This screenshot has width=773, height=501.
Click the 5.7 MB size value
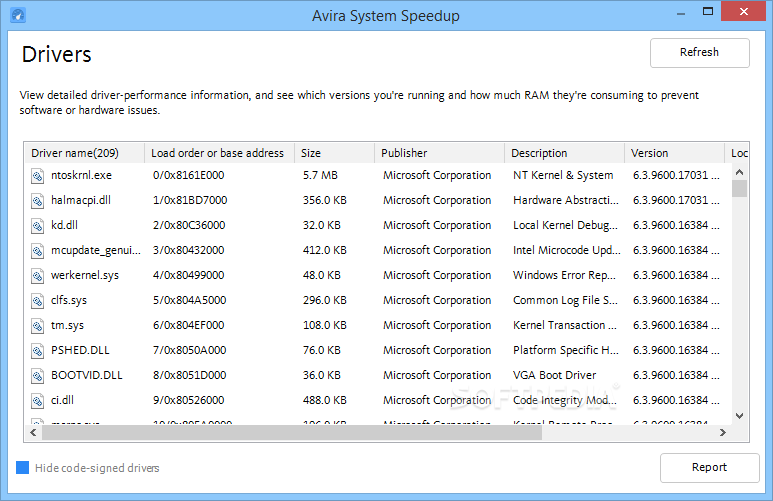point(320,175)
